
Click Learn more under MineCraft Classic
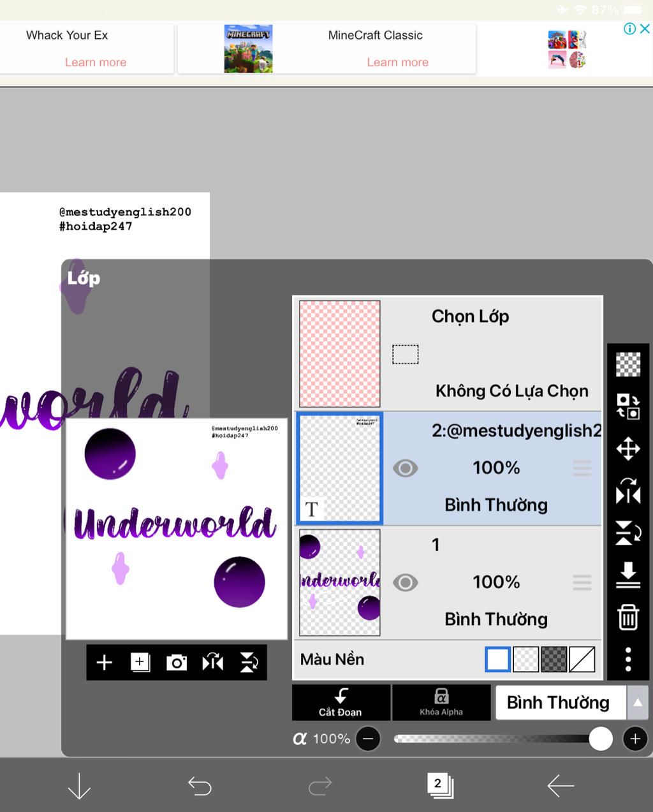(397, 62)
